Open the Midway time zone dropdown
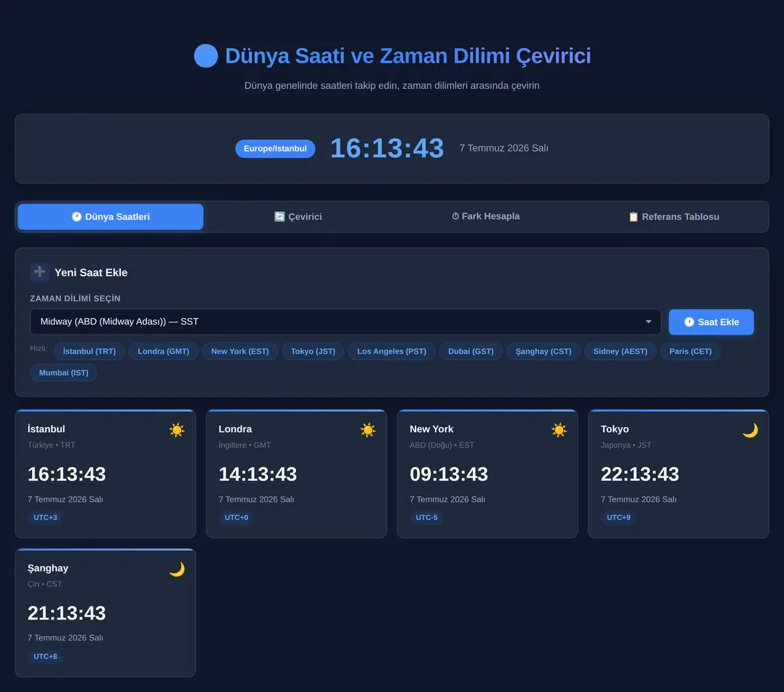The image size is (784, 692). click(x=346, y=321)
